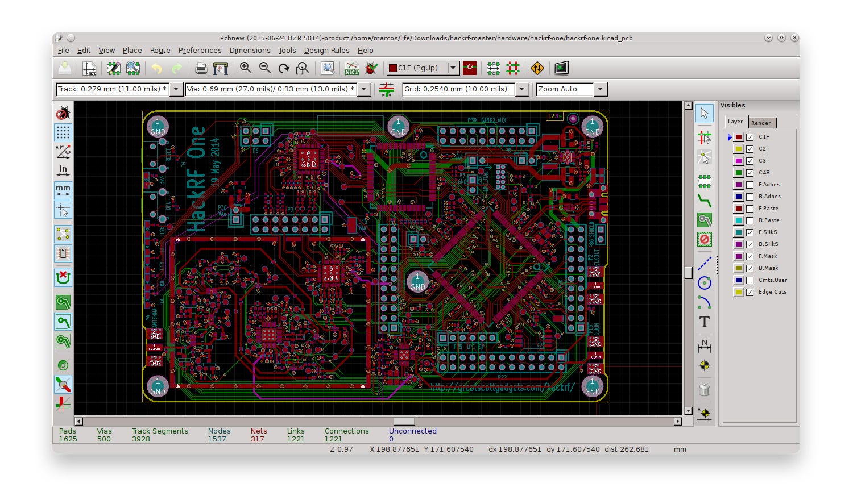Toggle C3 layer visibility checkbox
The height and width of the screenshot is (504, 853).
point(750,161)
